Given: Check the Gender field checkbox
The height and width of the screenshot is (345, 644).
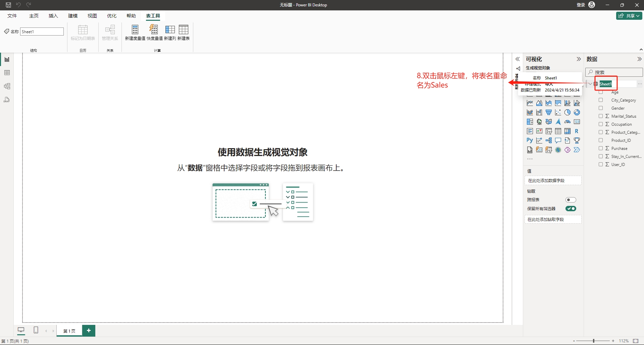Looking at the screenshot, I should (601, 108).
